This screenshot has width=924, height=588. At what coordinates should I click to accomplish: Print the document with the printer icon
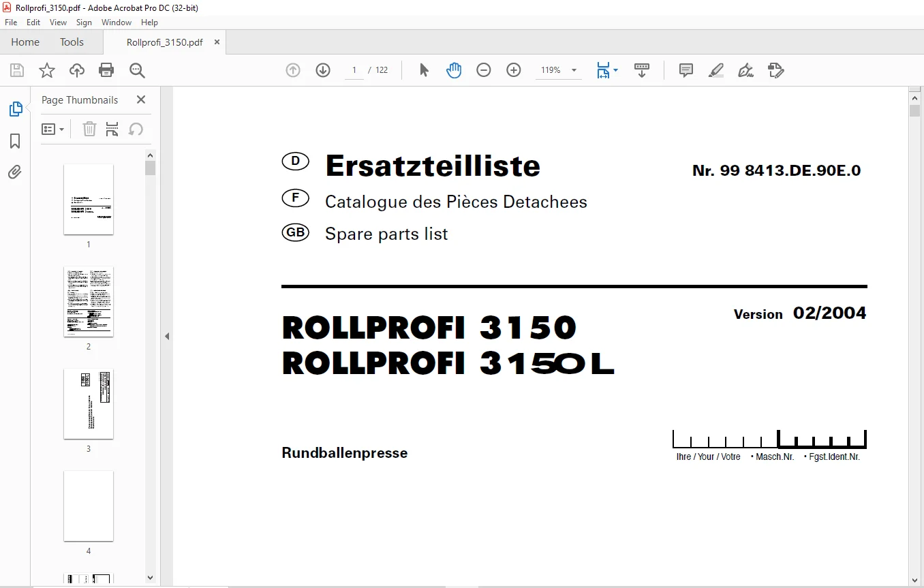click(106, 70)
